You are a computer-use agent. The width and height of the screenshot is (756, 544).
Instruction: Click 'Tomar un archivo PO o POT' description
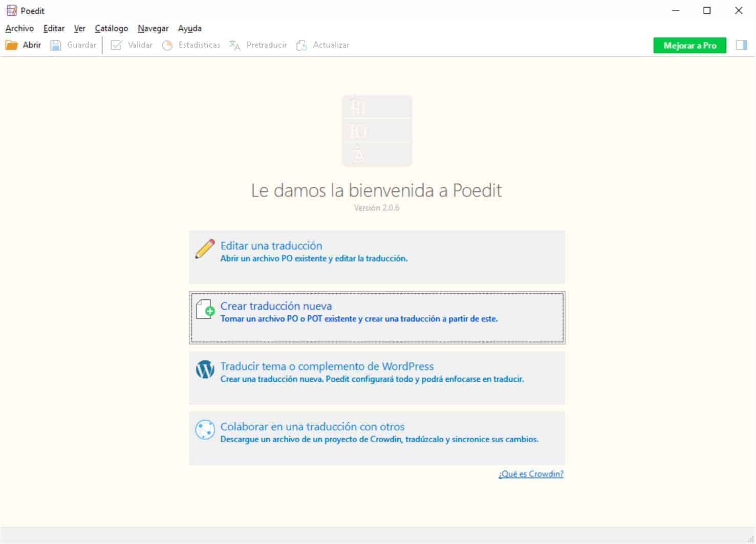(359, 319)
